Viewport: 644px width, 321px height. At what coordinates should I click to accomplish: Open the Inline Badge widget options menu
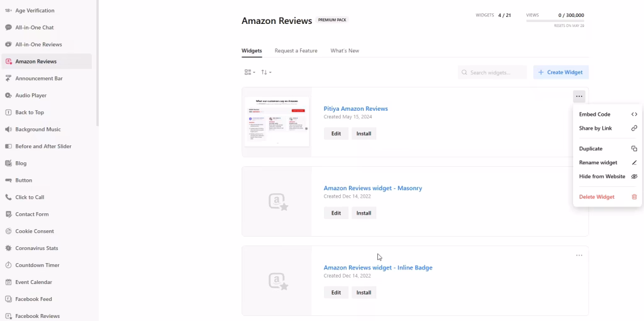tap(579, 256)
